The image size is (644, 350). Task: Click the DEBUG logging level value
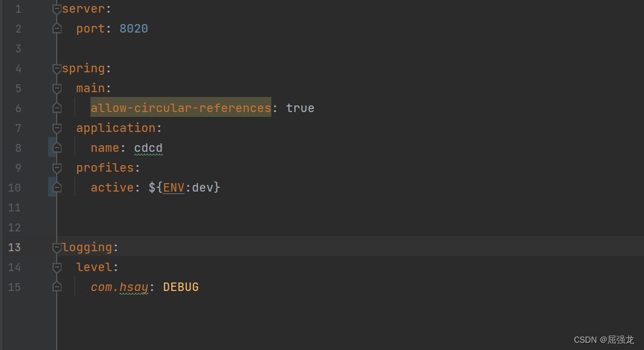coord(181,287)
